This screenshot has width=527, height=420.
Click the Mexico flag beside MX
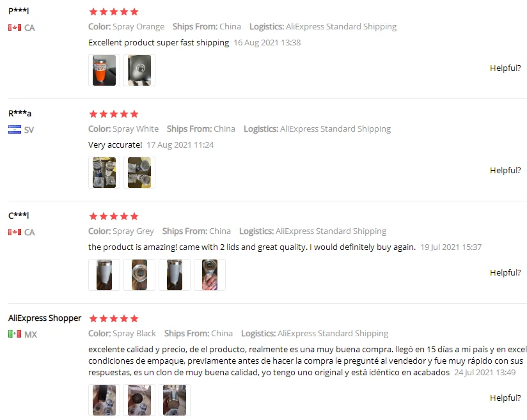(15, 334)
